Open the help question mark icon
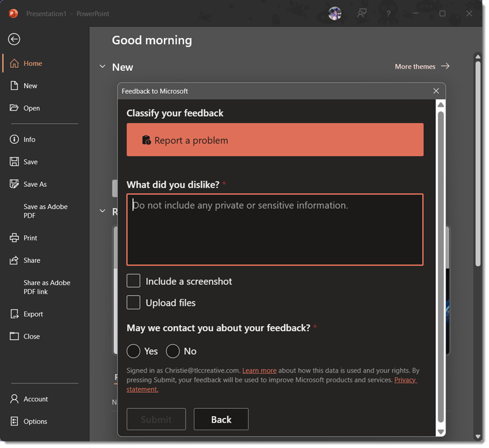Image resolution: width=489 pixels, height=448 pixels. tap(388, 14)
